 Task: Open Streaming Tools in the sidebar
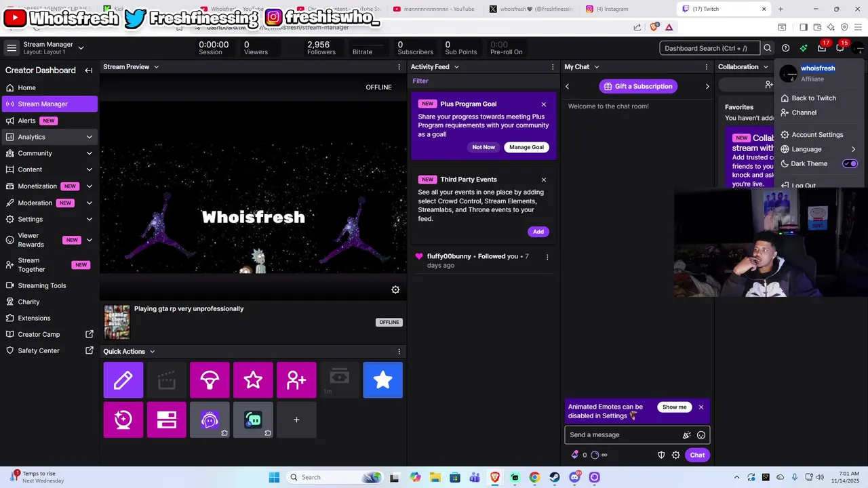50,285
